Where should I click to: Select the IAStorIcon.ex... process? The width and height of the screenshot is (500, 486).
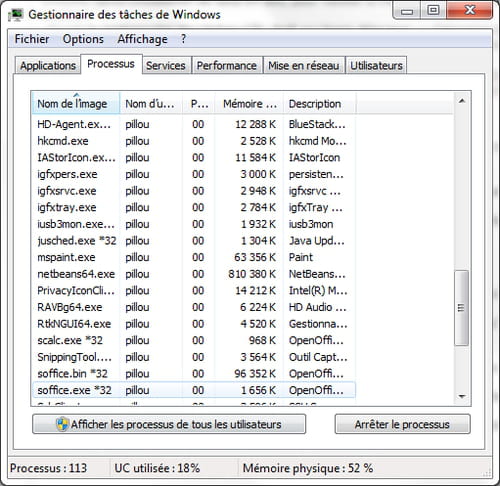(193, 158)
